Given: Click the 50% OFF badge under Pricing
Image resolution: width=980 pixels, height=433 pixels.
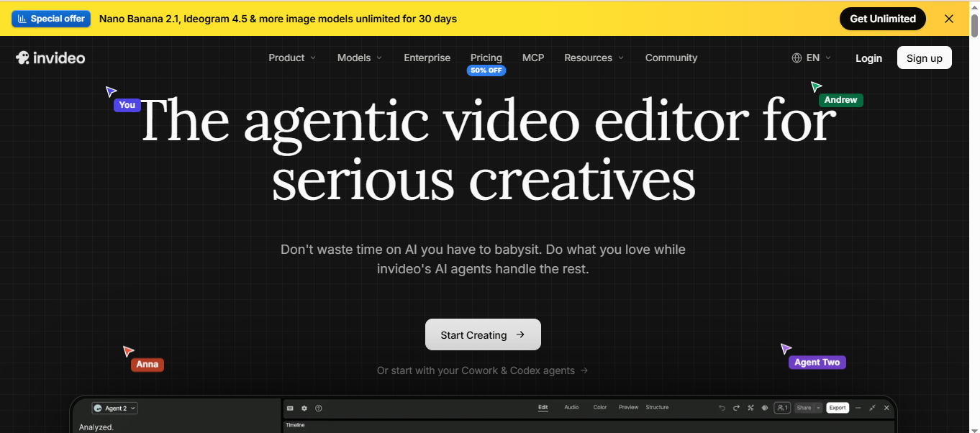Looking at the screenshot, I should pyautogui.click(x=486, y=70).
